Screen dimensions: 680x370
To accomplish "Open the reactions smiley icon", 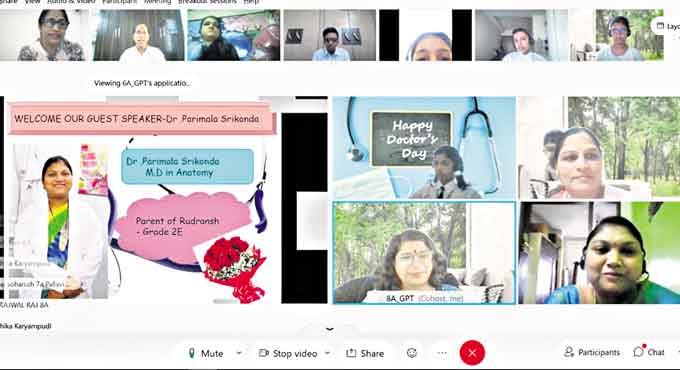I will click(412, 353).
